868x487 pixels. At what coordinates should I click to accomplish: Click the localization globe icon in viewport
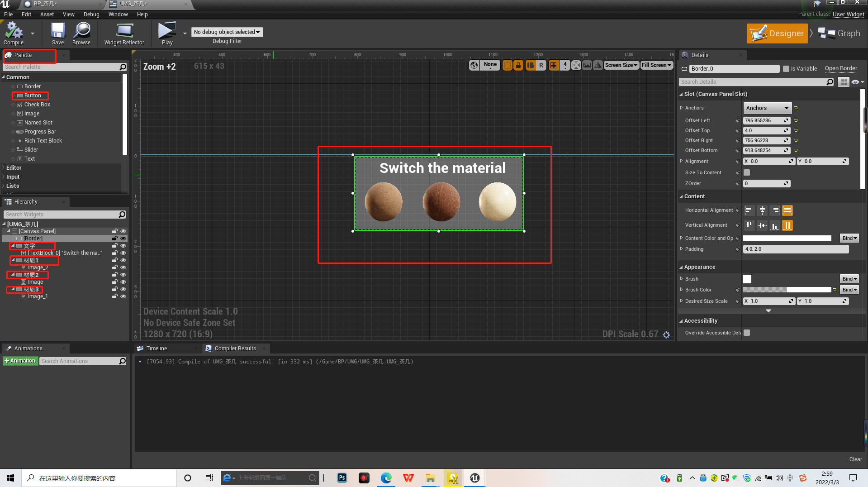click(474, 65)
